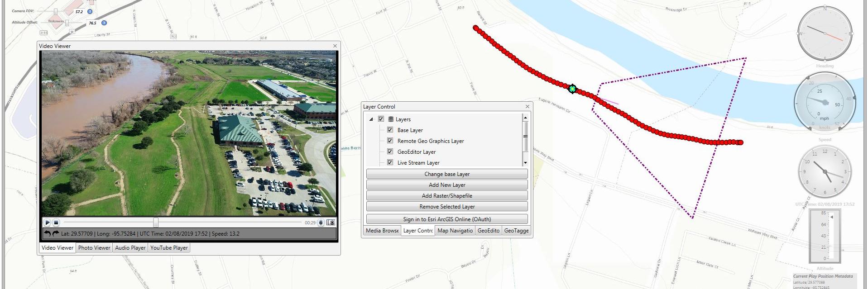This screenshot has width=868, height=289.
Task: Open the Media Browser tab
Action: [382, 231]
